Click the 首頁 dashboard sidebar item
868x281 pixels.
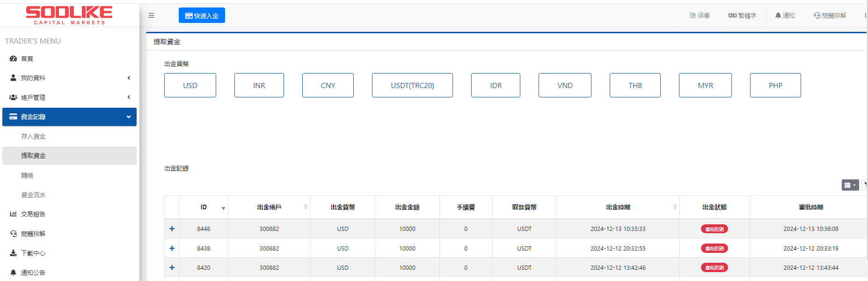click(27, 59)
